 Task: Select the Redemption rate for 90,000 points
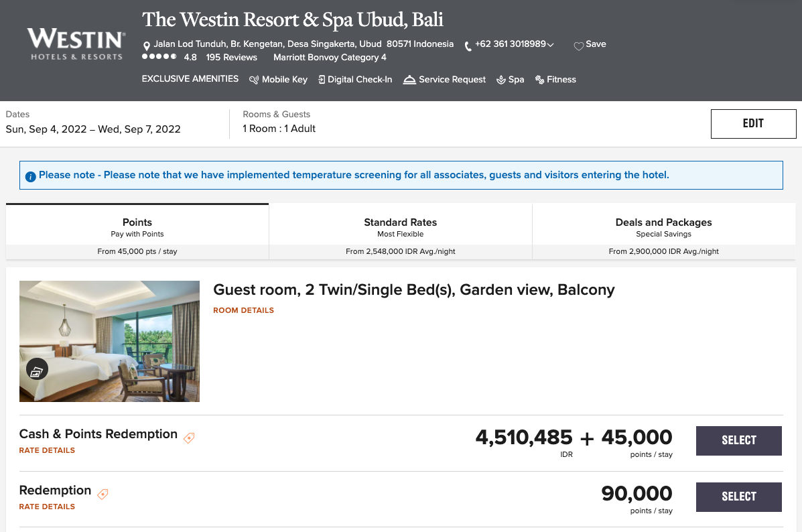coord(738,496)
